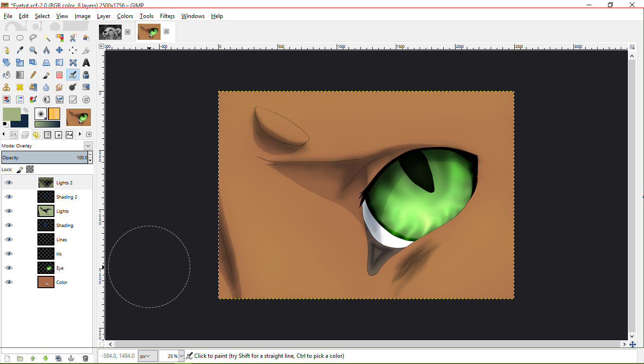Open the Colors menu
The height and width of the screenshot is (364, 644).
[x=125, y=16]
